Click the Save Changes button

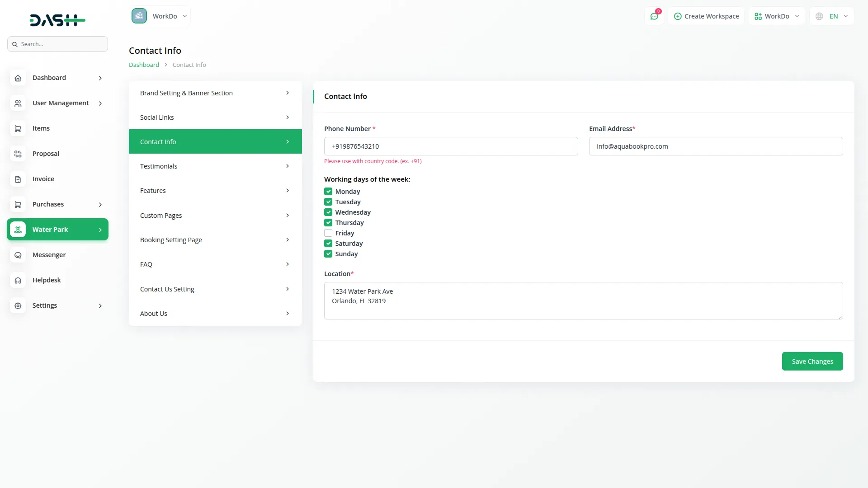[x=812, y=361]
